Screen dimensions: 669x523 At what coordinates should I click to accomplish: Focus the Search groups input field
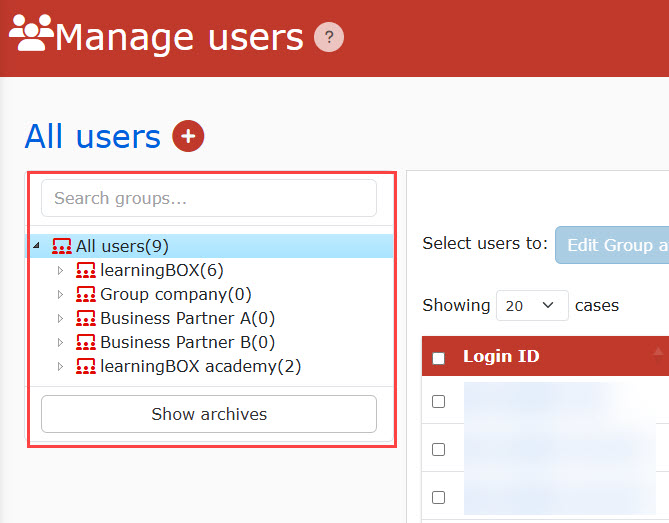click(x=208, y=198)
